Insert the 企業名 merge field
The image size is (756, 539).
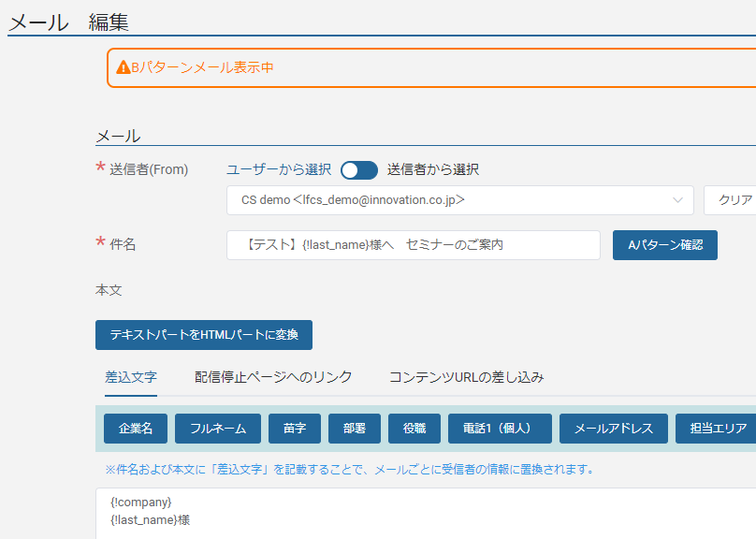135,429
